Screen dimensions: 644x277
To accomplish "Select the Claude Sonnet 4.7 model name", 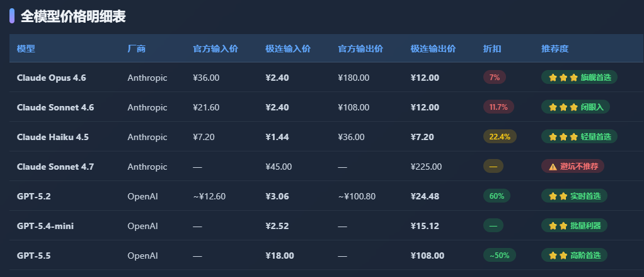I will click(55, 167).
